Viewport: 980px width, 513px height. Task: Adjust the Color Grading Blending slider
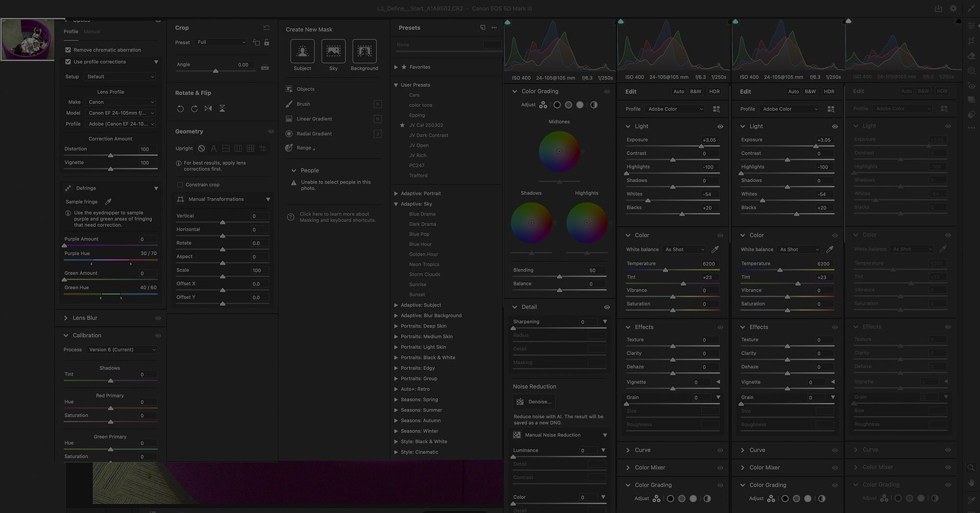pyautogui.click(x=559, y=276)
